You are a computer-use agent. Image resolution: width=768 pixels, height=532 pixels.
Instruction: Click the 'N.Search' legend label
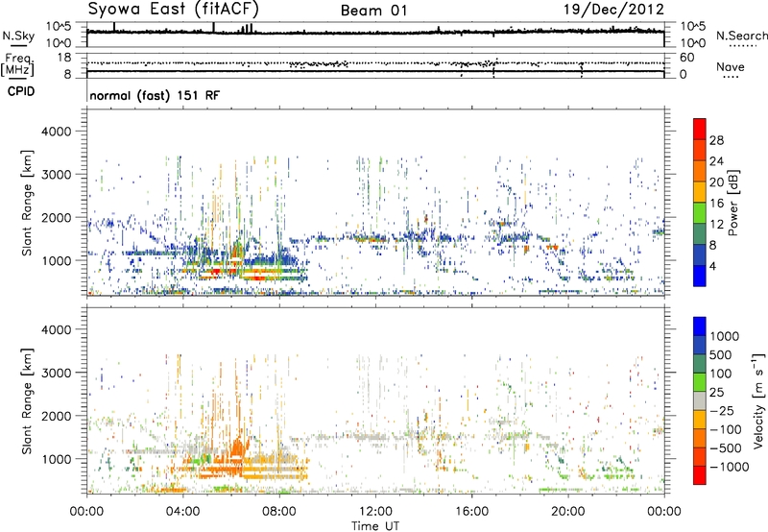pyautogui.click(x=741, y=36)
